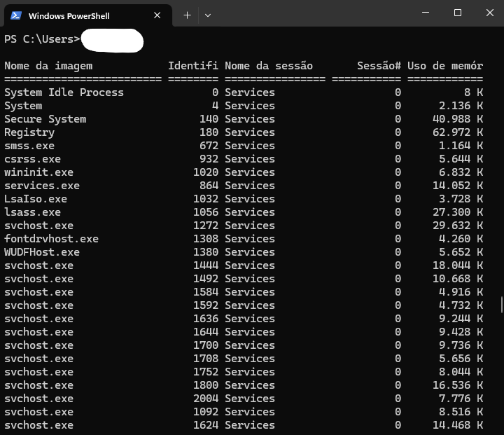Click the PID value 1092
504x435 pixels.
[206, 412]
